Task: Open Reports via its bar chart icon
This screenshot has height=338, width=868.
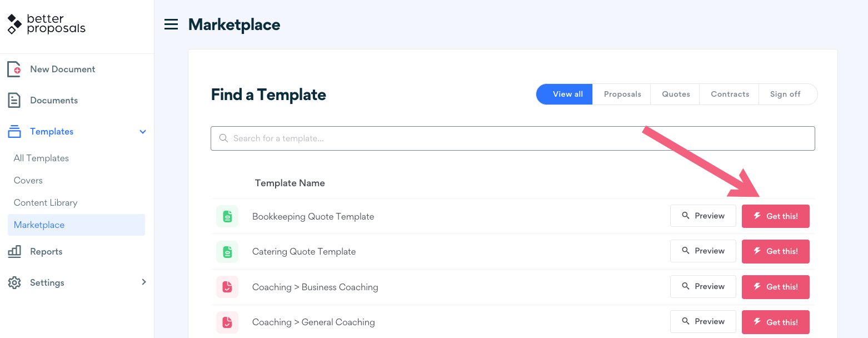Action: pyautogui.click(x=14, y=252)
